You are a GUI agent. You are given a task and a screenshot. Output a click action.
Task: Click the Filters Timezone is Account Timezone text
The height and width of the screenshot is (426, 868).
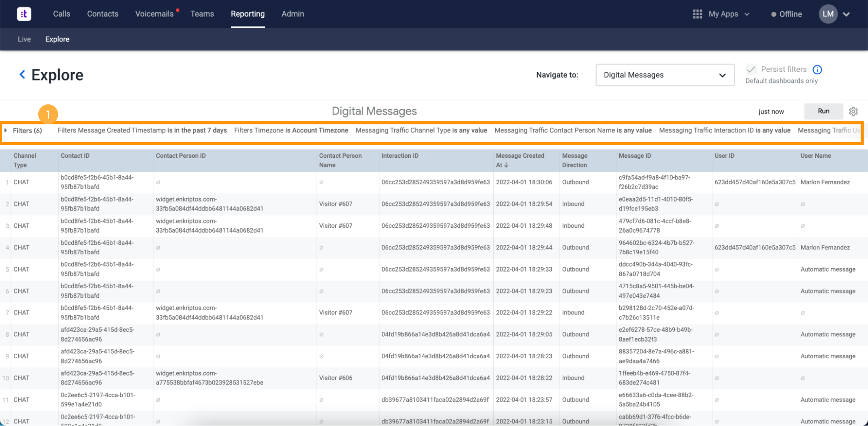(x=291, y=130)
